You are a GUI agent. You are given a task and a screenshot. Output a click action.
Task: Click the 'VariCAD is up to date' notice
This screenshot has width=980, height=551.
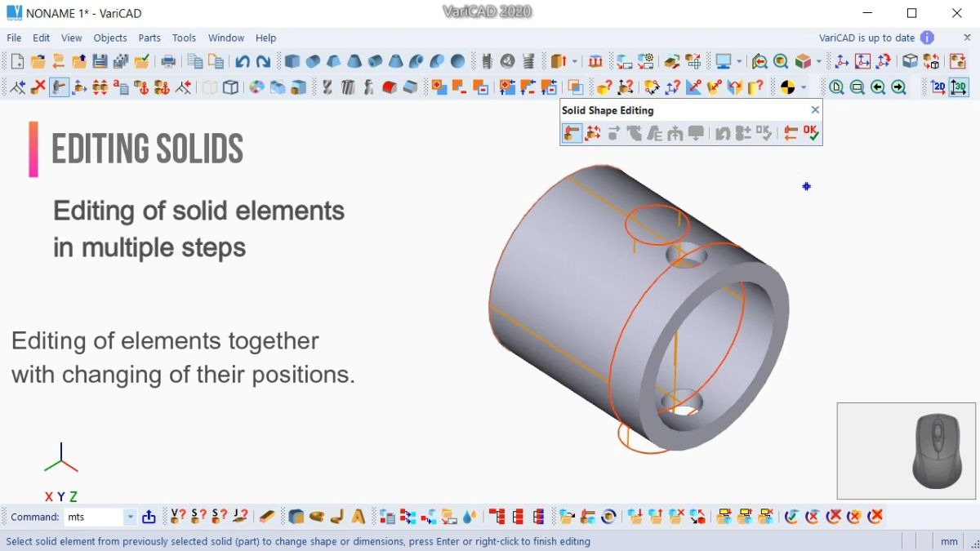[866, 38]
